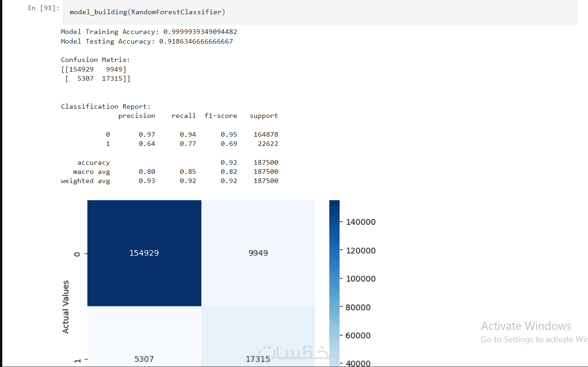Image resolution: width=588 pixels, height=367 pixels.
Task: Click the "Actual Values" axis label
Action: pos(66,307)
